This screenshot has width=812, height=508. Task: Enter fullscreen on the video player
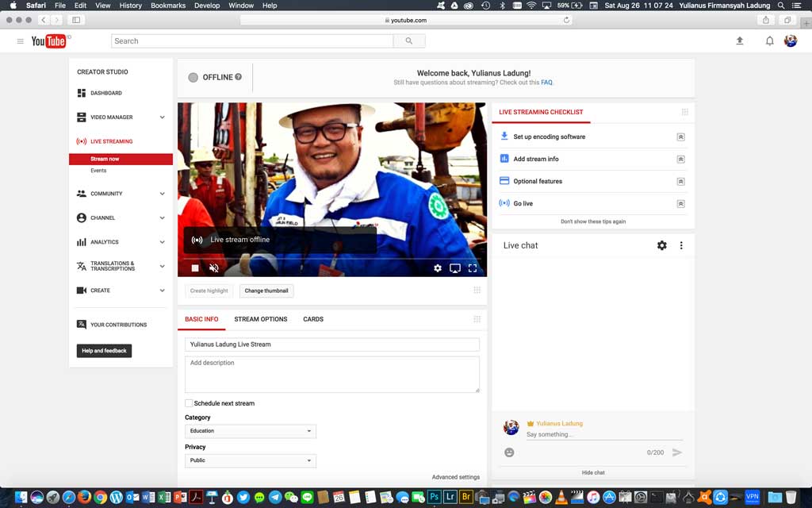[x=473, y=268]
